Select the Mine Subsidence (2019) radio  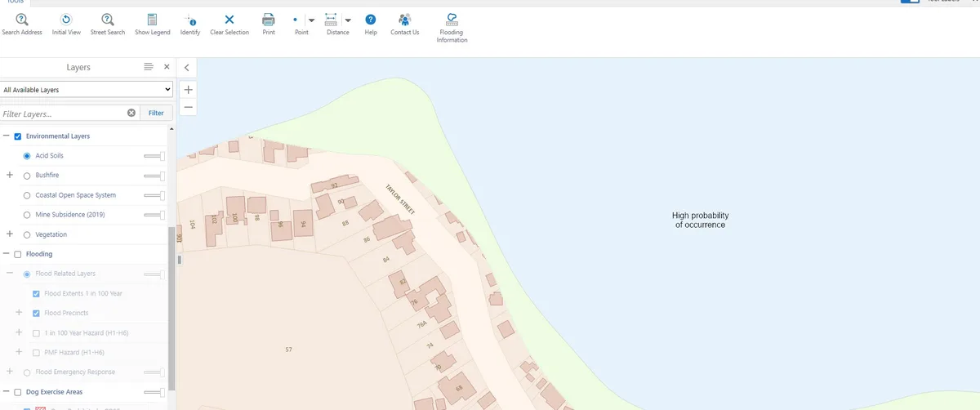click(27, 215)
